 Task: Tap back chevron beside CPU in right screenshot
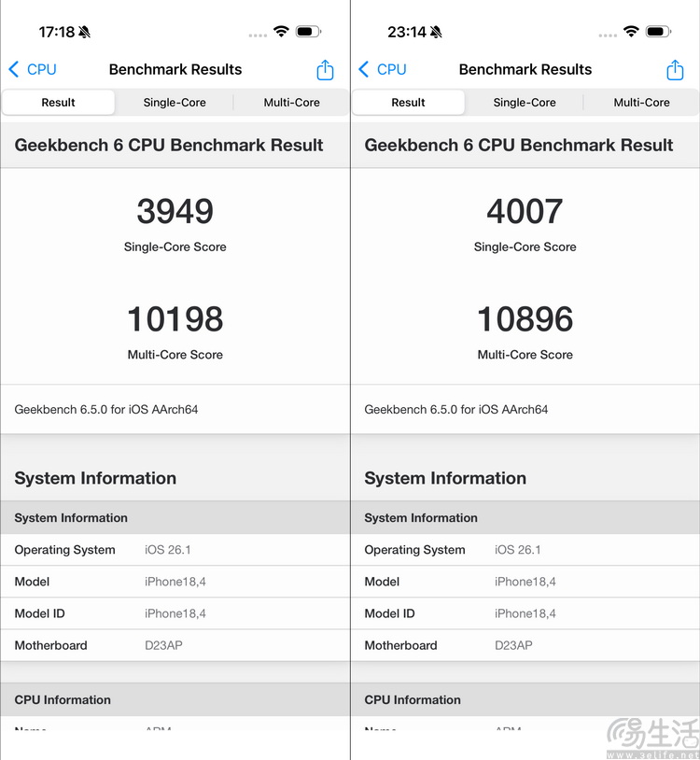[x=363, y=69]
